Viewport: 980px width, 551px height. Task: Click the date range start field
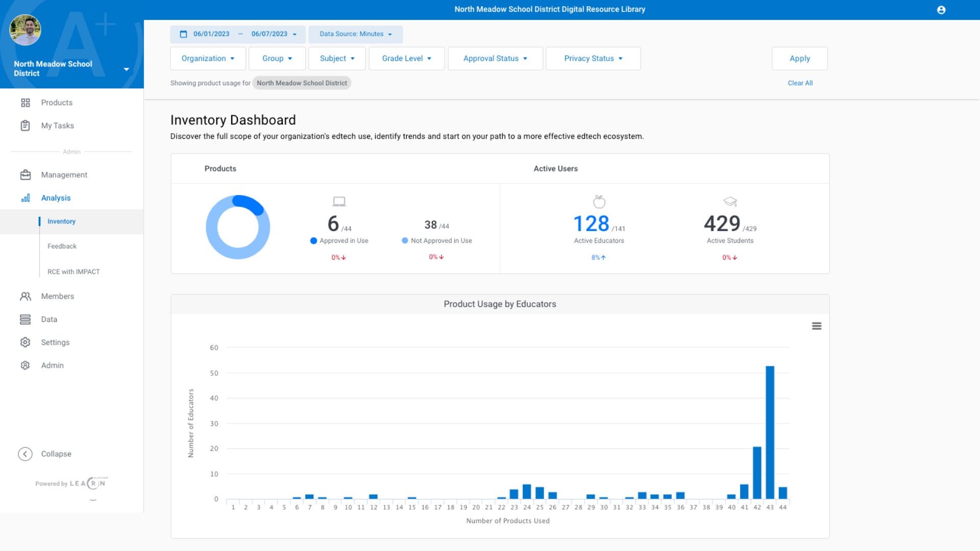(x=211, y=34)
